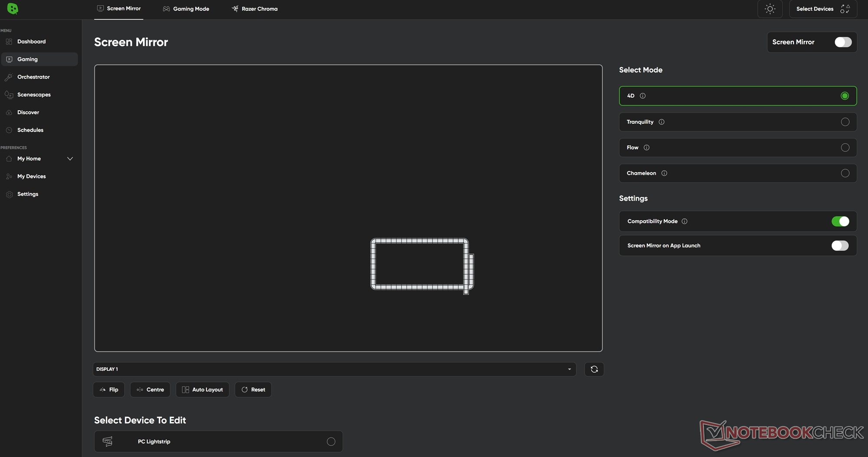Click the PC Lightstrip device row
868x457 pixels.
click(x=218, y=441)
